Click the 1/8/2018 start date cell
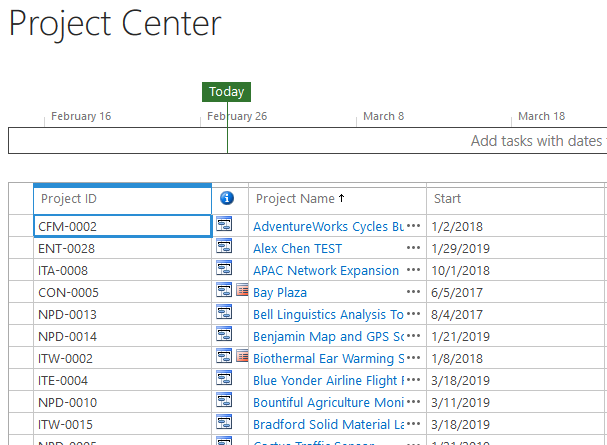This screenshot has width=607, height=445. tap(516, 359)
